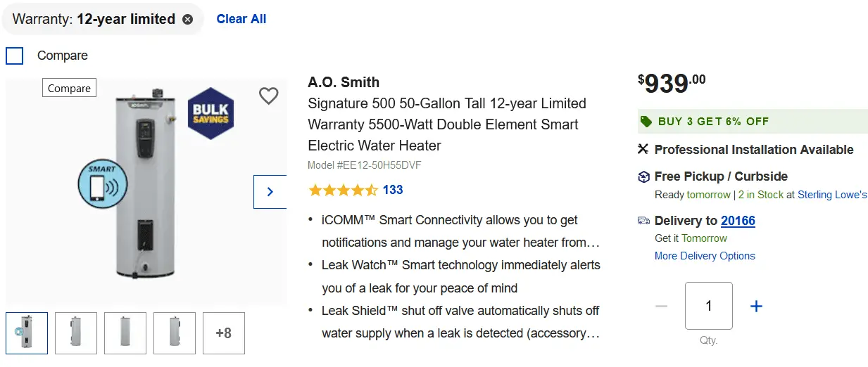Select the third product thumbnail

pos(125,333)
